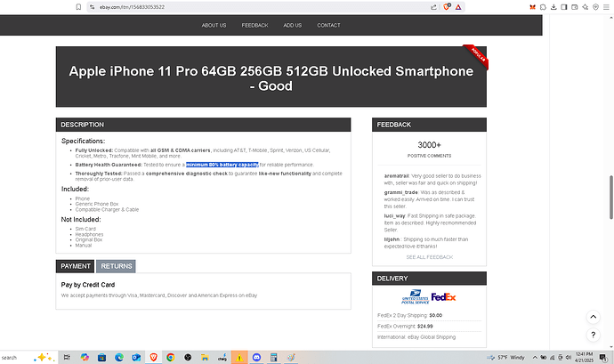
Task: Click the scroll-to-top arrow button
Action: (594, 317)
